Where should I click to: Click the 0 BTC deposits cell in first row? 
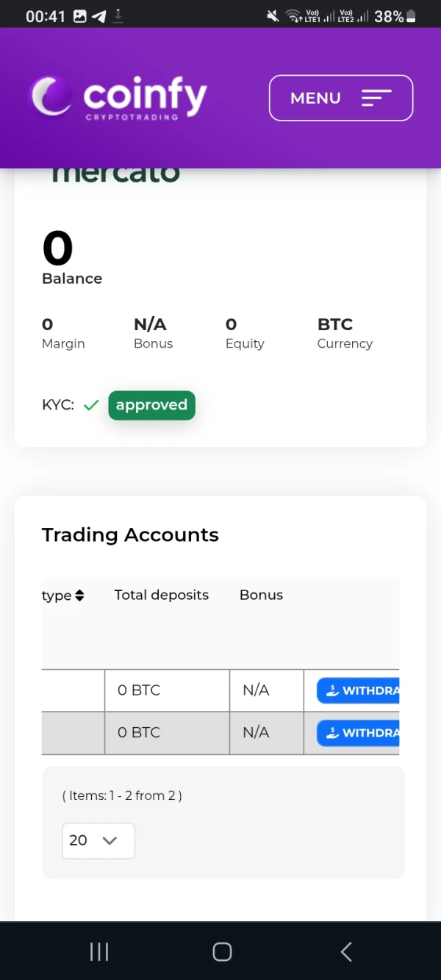click(x=139, y=690)
